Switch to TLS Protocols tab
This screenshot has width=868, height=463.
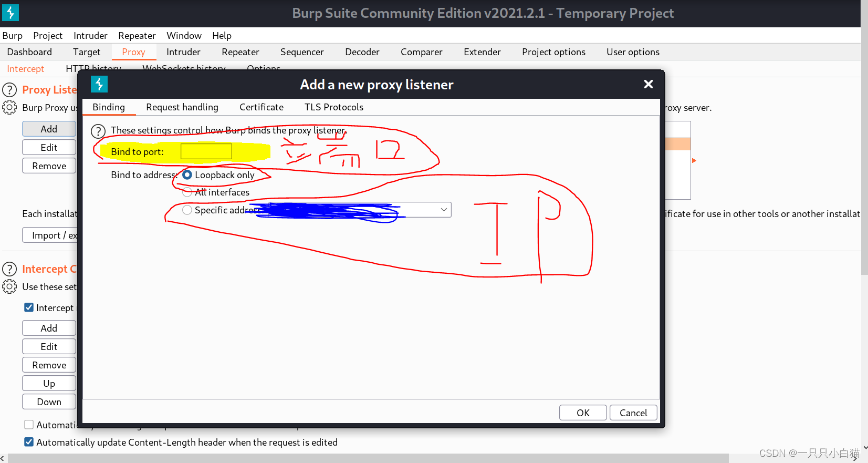point(334,107)
